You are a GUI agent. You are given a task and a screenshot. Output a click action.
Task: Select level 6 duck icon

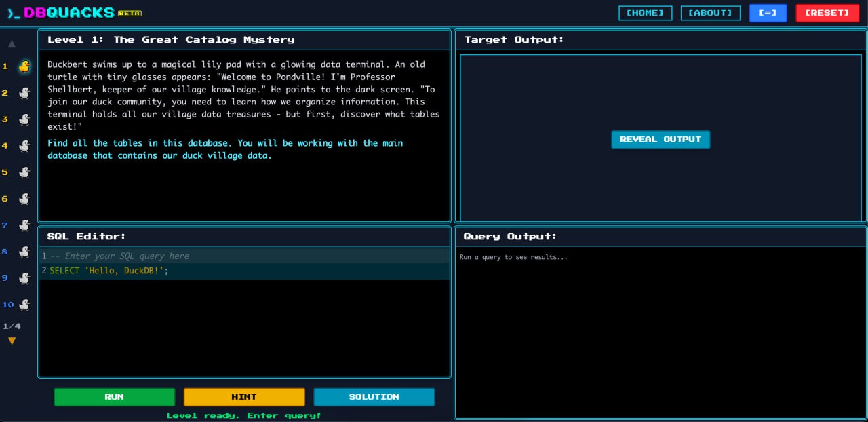[24, 199]
